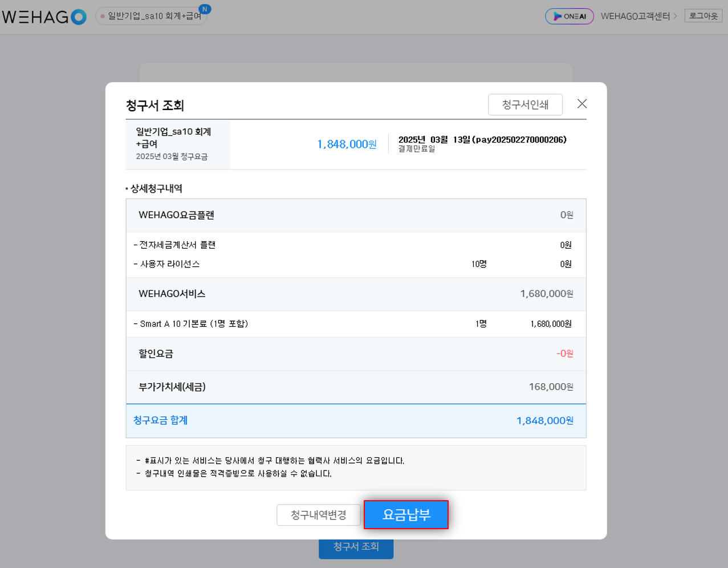The image size is (728, 568).
Task: Click the 1,848,000원 amount in header
Action: [347, 144]
